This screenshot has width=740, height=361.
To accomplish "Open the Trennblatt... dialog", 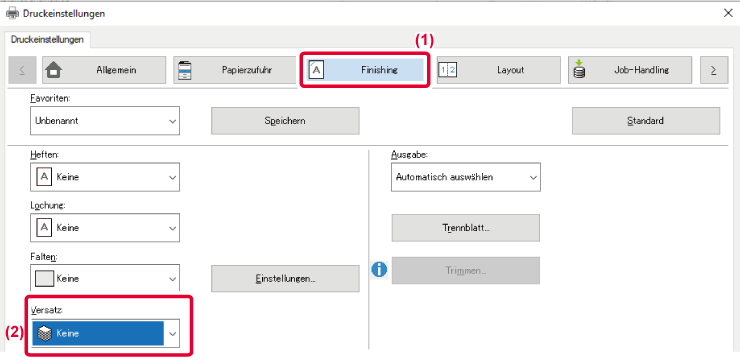I will click(466, 227).
